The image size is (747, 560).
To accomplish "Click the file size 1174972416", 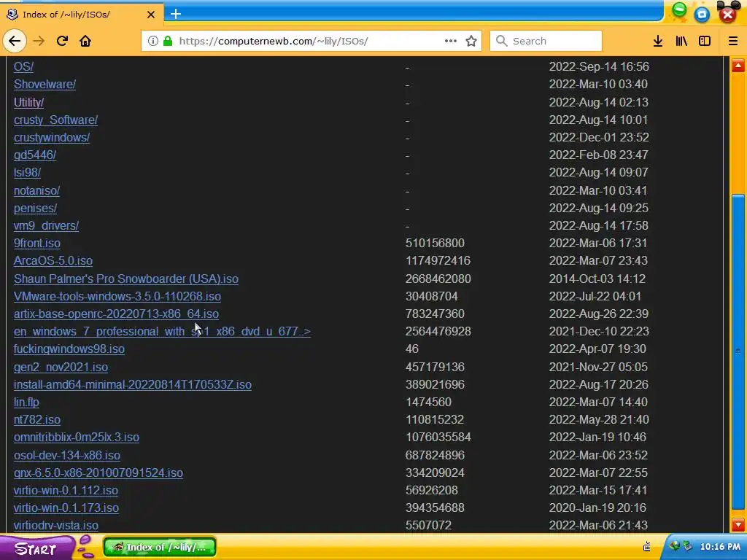I will 438,261.
